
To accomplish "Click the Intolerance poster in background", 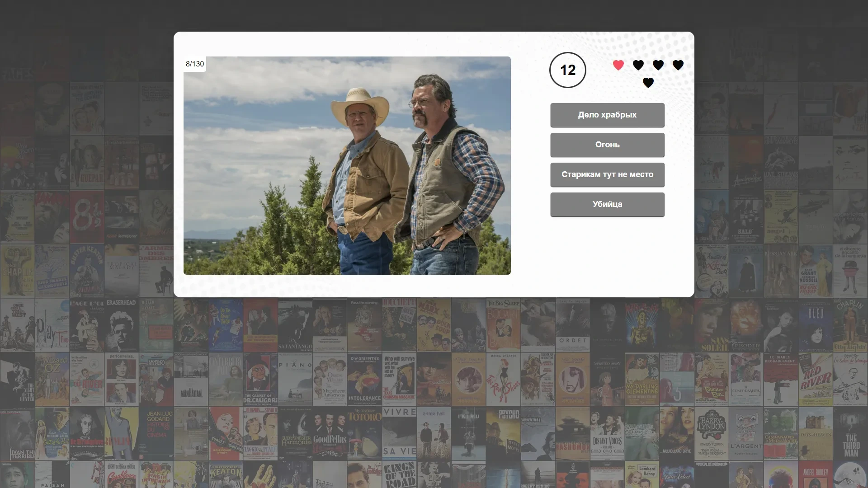I will pyautogui.click(x=364, y=380).
